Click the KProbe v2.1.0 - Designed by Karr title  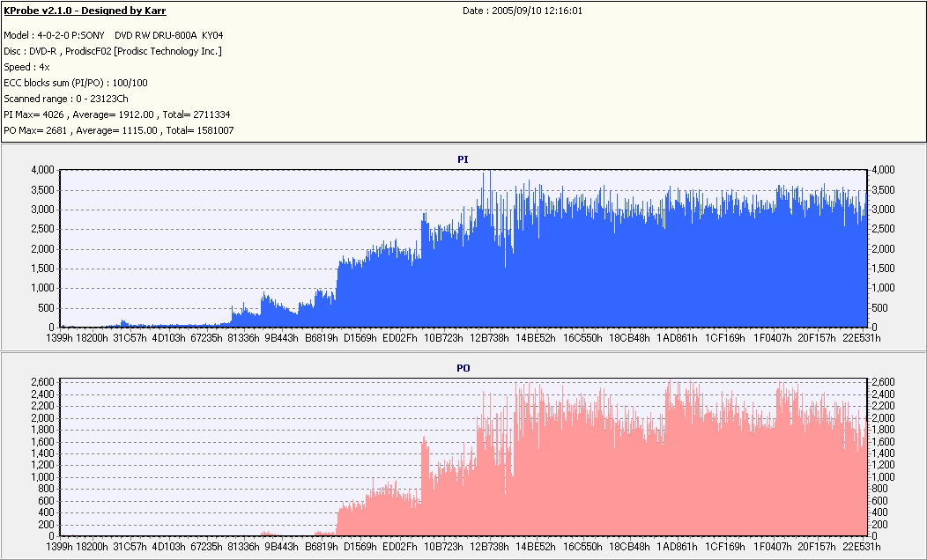pyautogui.click(x=85, y=11)
